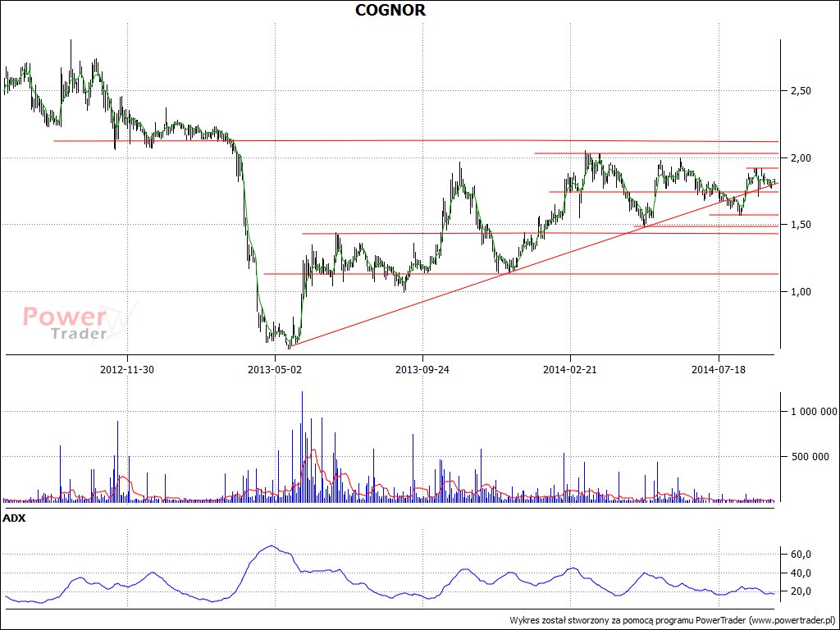Click the 40,0 ADX axis label
Screen dimensions: 840x630
801,573
